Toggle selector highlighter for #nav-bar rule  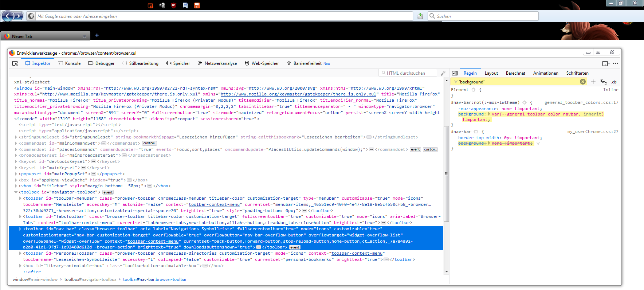tap(476, 132)
